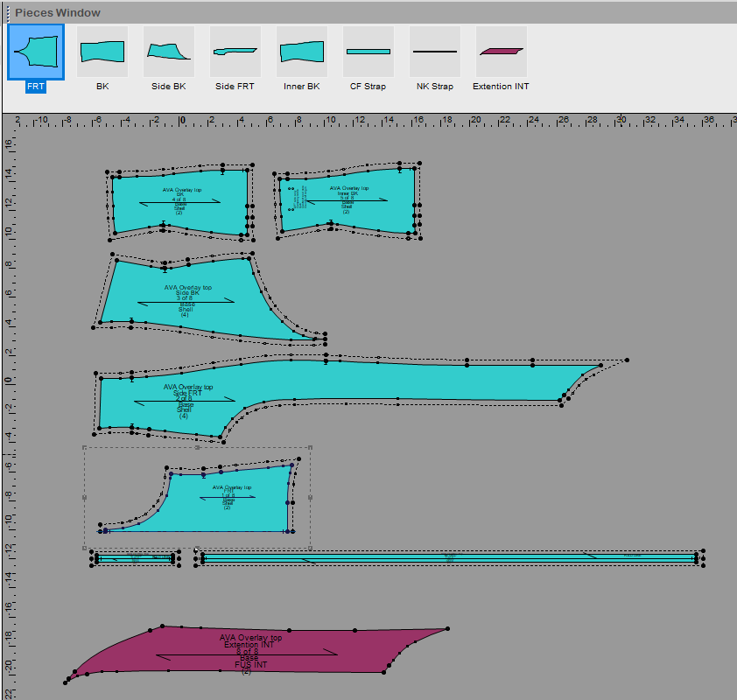
Task: Select the BK piece thumbnail
Action: [x=102, y=52]
